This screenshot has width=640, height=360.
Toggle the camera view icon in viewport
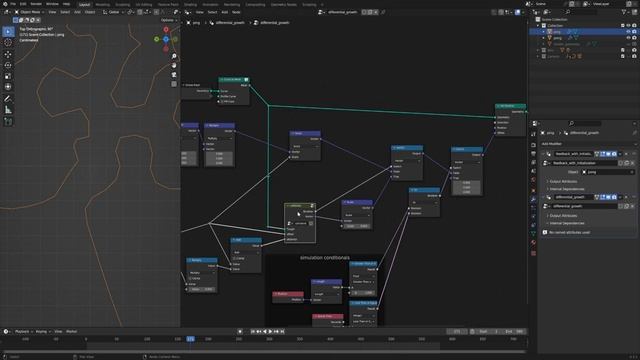coord(174,75)
